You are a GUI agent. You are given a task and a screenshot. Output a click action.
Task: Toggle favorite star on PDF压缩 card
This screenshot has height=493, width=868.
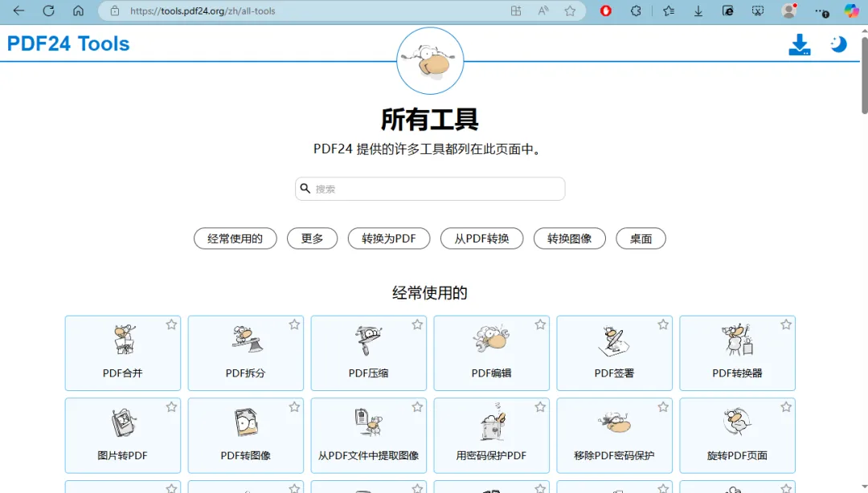417,325
